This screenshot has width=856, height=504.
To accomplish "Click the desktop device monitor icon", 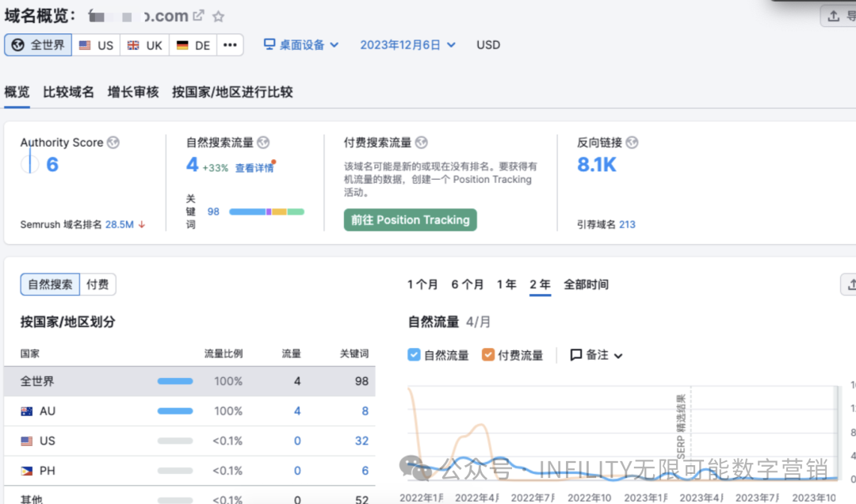I will (x=269, y=44).
